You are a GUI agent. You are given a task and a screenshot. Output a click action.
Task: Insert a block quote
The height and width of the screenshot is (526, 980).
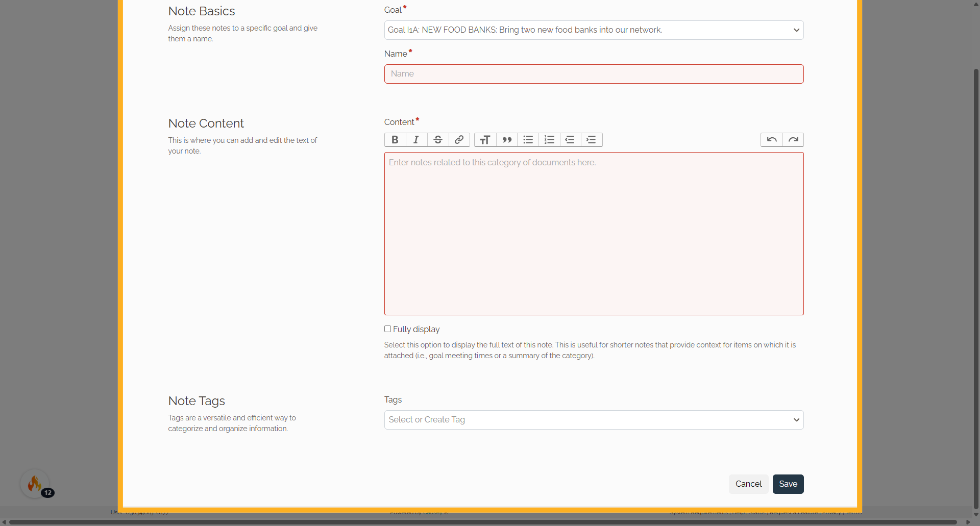tap(507, 140)
